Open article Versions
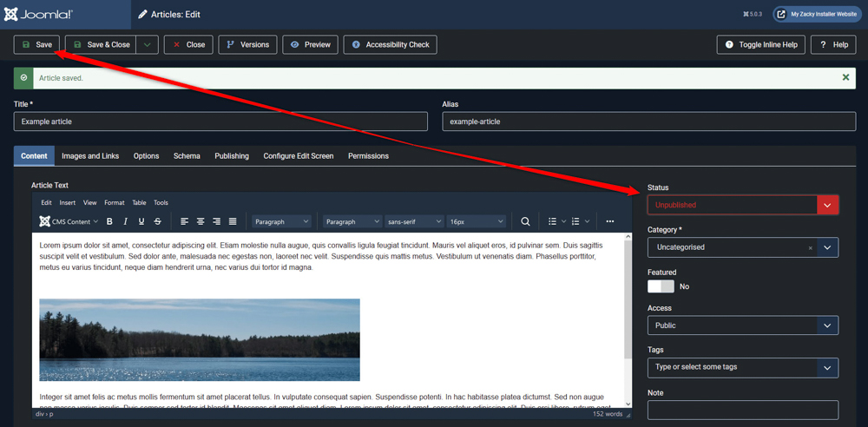868x427 pixels. click(247, 45)
